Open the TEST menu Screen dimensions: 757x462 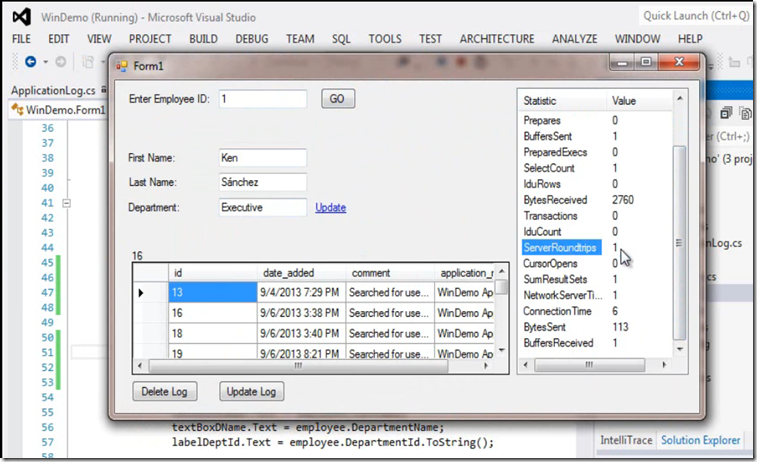pyautogui.click(x=430, y=39)
